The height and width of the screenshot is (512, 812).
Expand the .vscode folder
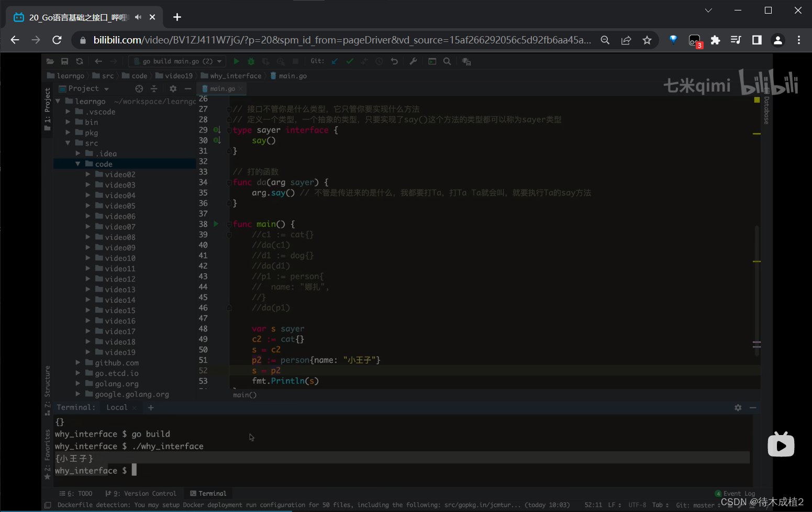point(68,112)
